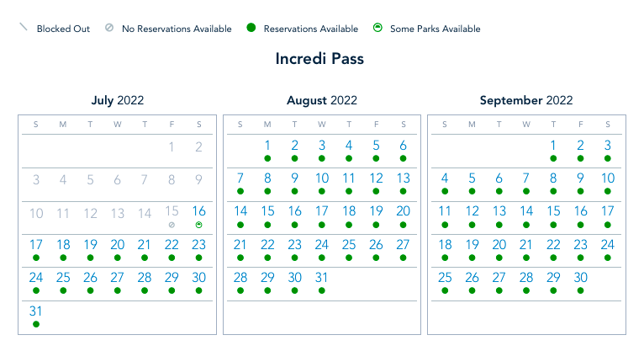Pick August 31 reservation date
The image size is (644, 351).
pos(322,278)
